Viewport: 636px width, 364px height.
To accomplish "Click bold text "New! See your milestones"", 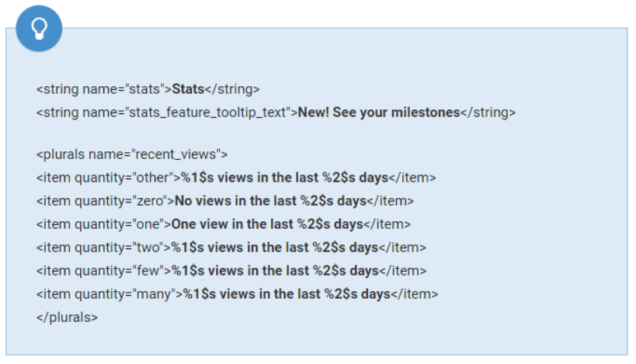I will point(379,113).
